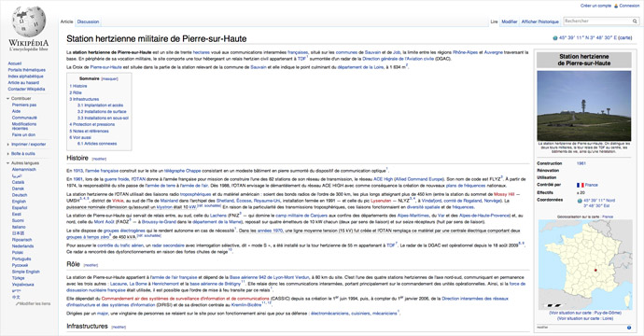Switch to the Español language version
This screenshot has height=336, width=644.
pyautogui.click(x=19, y=208)
